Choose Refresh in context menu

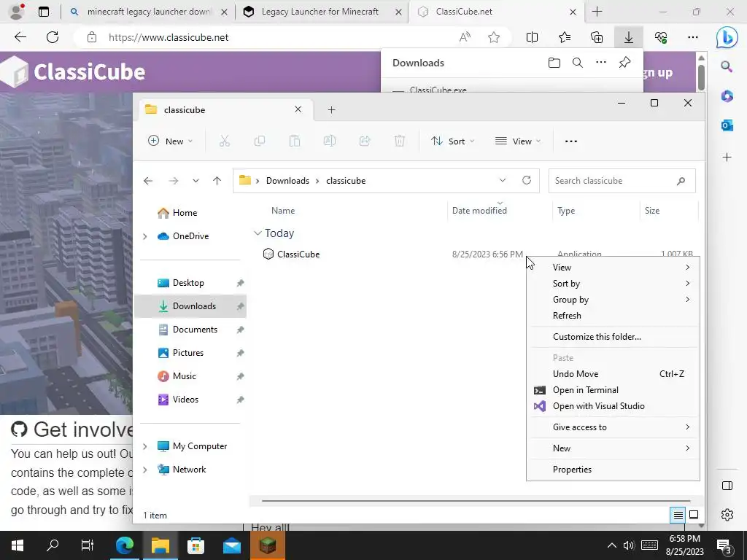613,315
